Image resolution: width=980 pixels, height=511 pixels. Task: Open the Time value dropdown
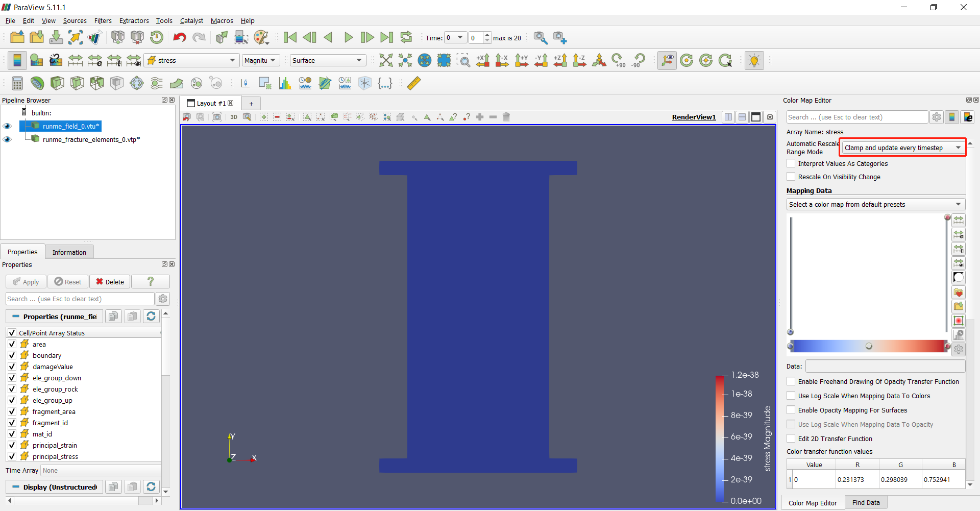coord(455,38)
